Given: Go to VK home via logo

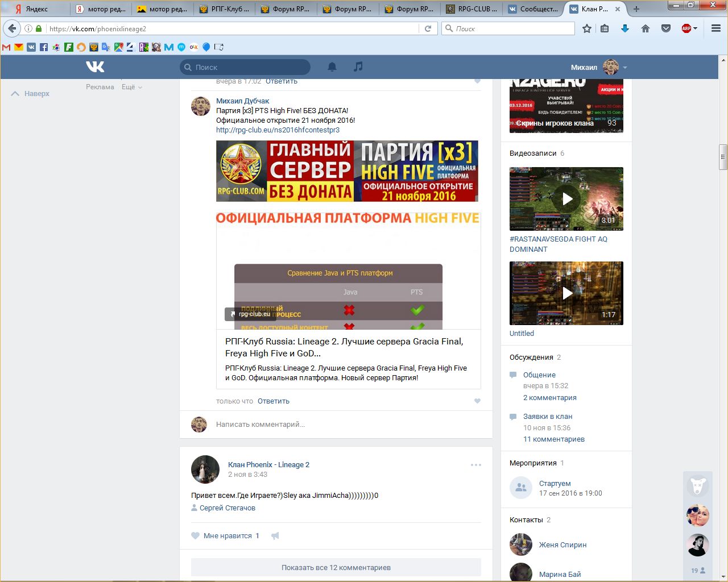Looking at the screenshot, I should pos(95,67).
